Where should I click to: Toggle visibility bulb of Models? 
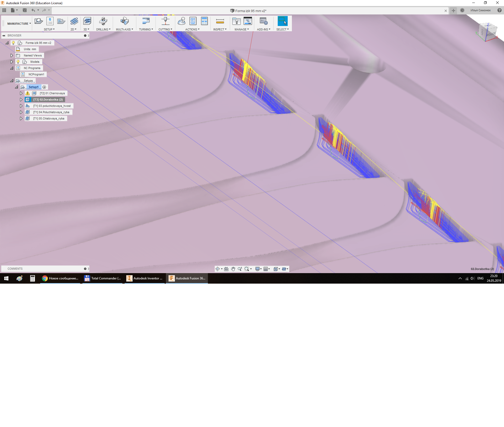[18, 62]
